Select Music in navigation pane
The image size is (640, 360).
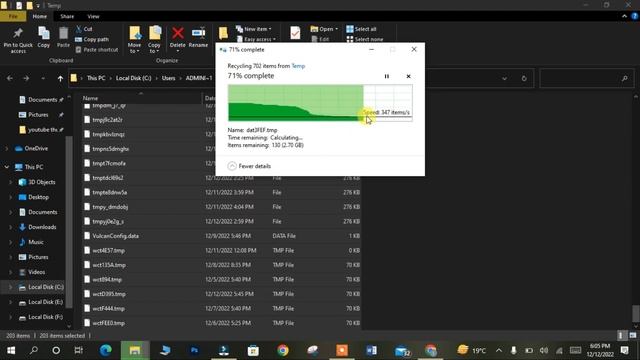point(36,242)
